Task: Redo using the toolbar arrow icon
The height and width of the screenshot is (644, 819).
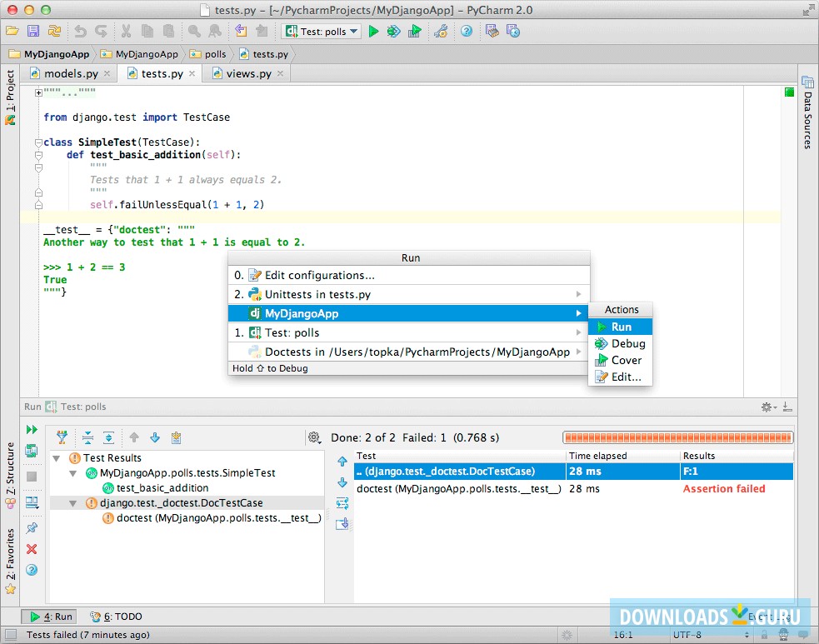Action: pyautogui.click(x=102, y=32)
